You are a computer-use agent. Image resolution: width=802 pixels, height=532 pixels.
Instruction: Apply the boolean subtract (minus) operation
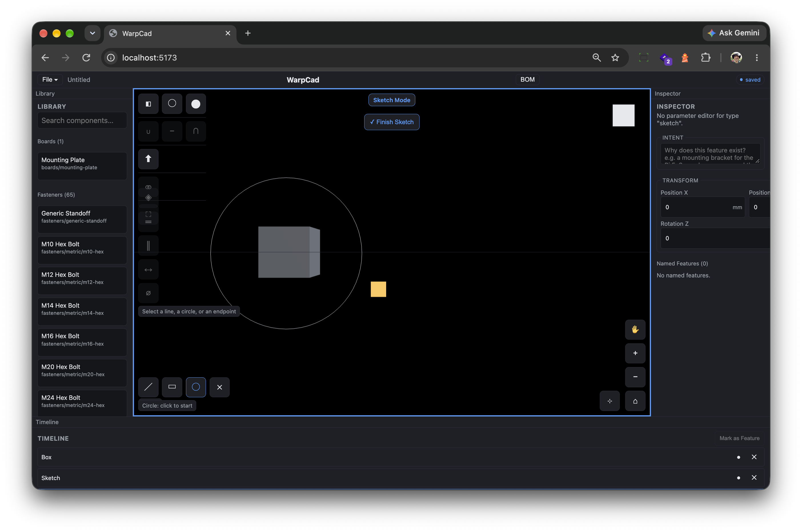(x=172, y=131)
